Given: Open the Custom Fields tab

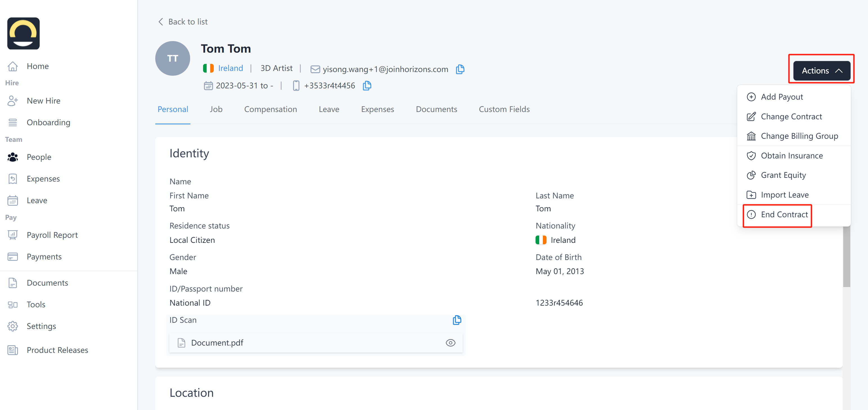Looking at the screenshot, I should [x=504, y=109].
